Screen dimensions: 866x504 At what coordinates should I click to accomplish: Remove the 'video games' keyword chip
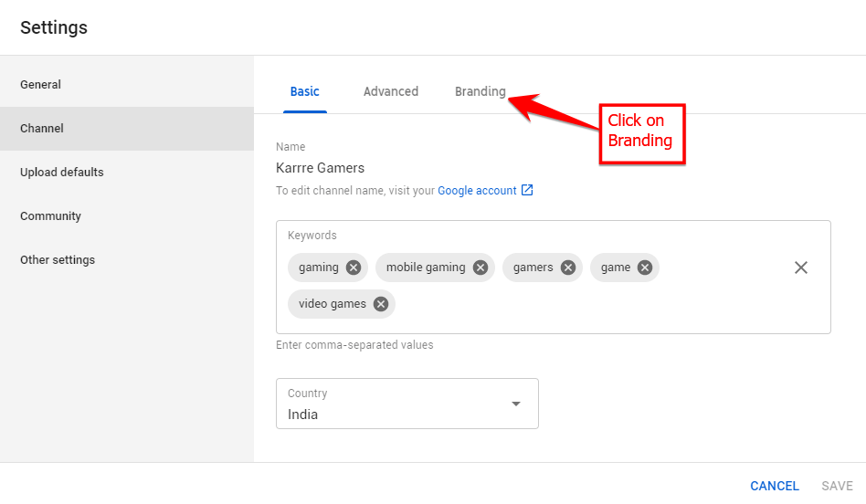pos(381,304)
